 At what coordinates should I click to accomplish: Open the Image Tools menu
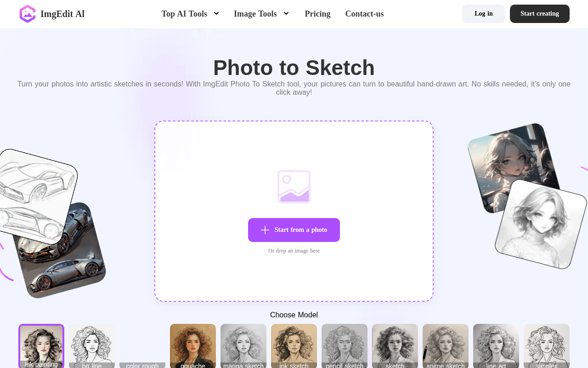pos(255,14)
